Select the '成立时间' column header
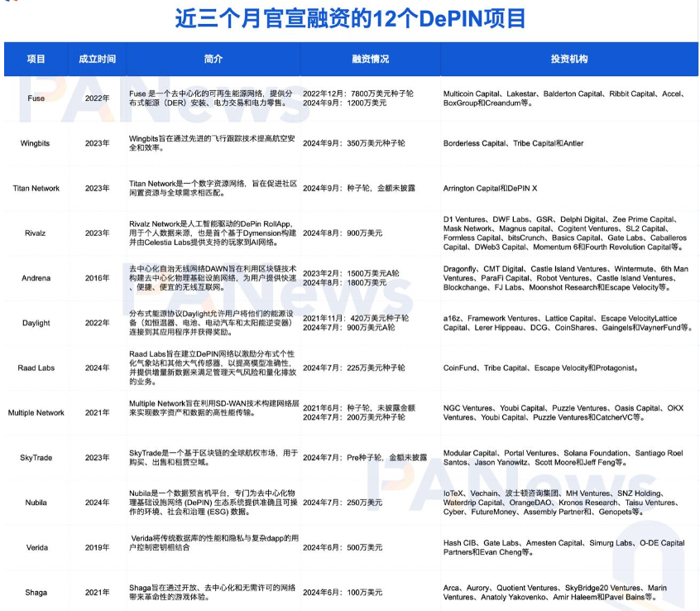The image size is (700, 611). 98,59
